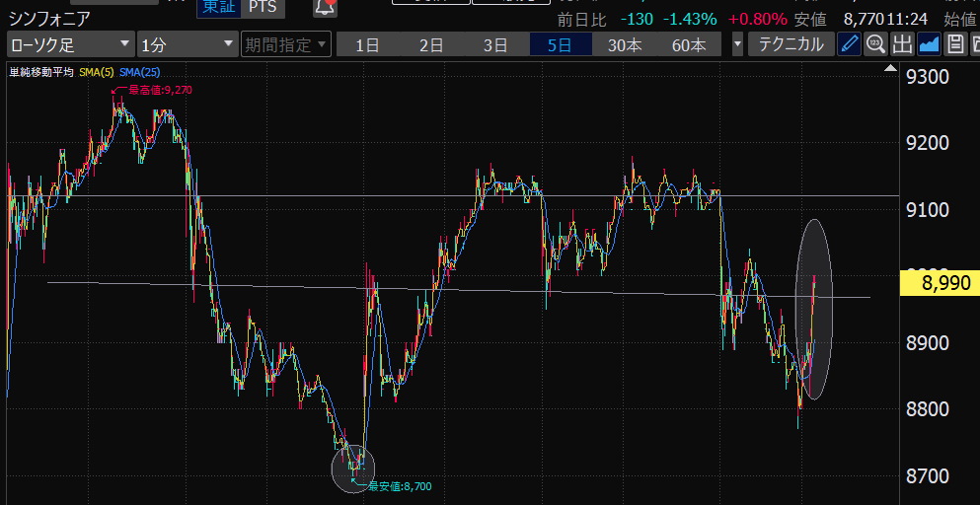Click the テクニカル button
The image size is (980, 505).
point(791,44)
